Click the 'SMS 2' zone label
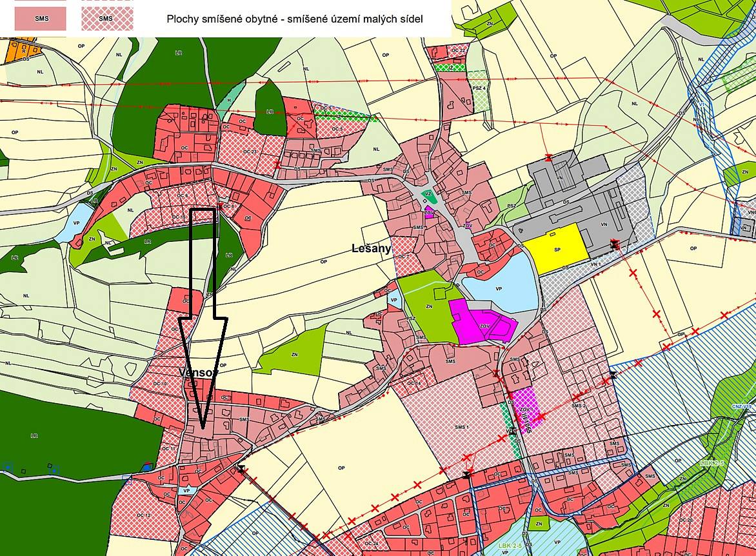The width and height of the screenshot is (756, 556). coord(579,406)
